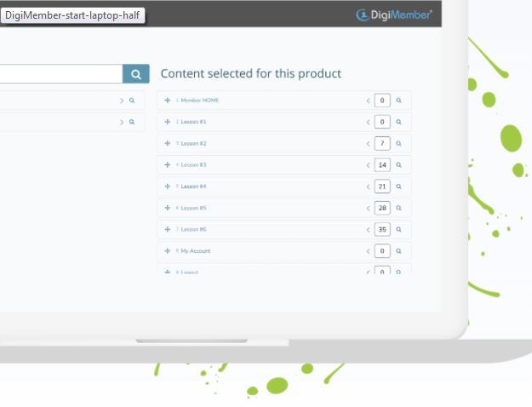
Task: Select the 'Lesson #2' row label
Action: click(x=193, y=143)
